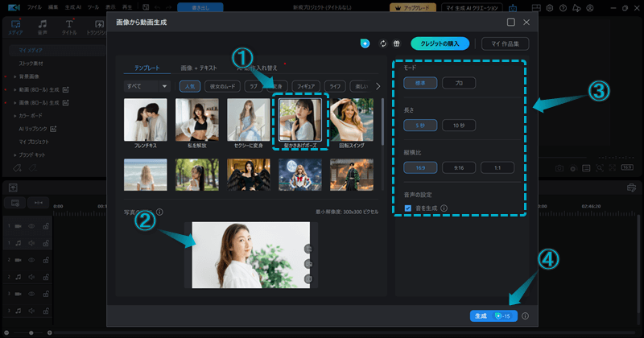Click the AI robot assistant icon
Image resolution: width=644 pixels, height=338 pixels.
[x=513, y=8]
